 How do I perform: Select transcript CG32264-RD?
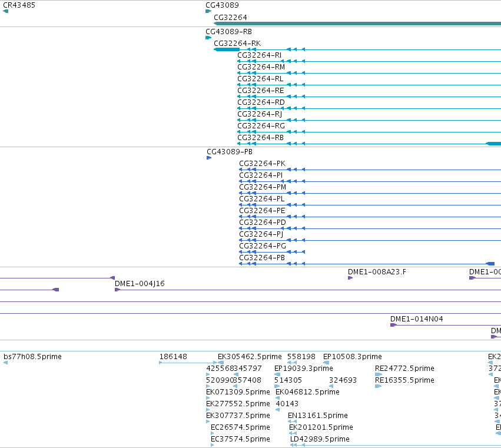click(261, 102)
